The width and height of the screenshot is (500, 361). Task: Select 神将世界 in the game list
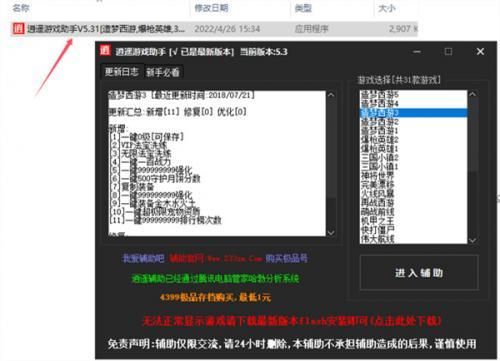click(413, 175)
